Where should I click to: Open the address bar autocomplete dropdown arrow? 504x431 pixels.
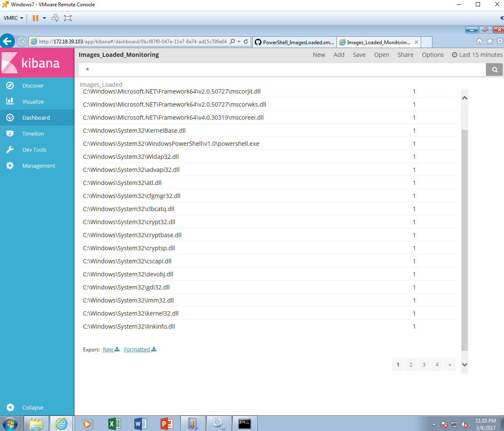239,41
